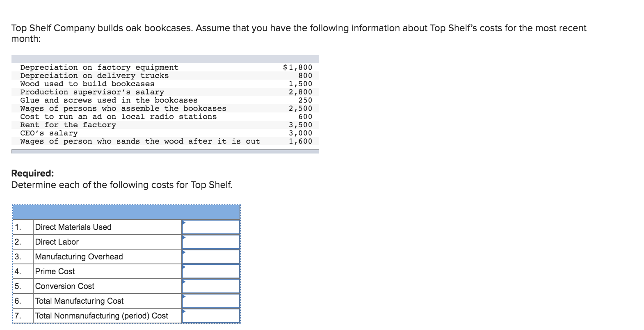Click the Manufacturing Overhead answer field
Screen dimensions: 644x330
click(x=211, y=257)
